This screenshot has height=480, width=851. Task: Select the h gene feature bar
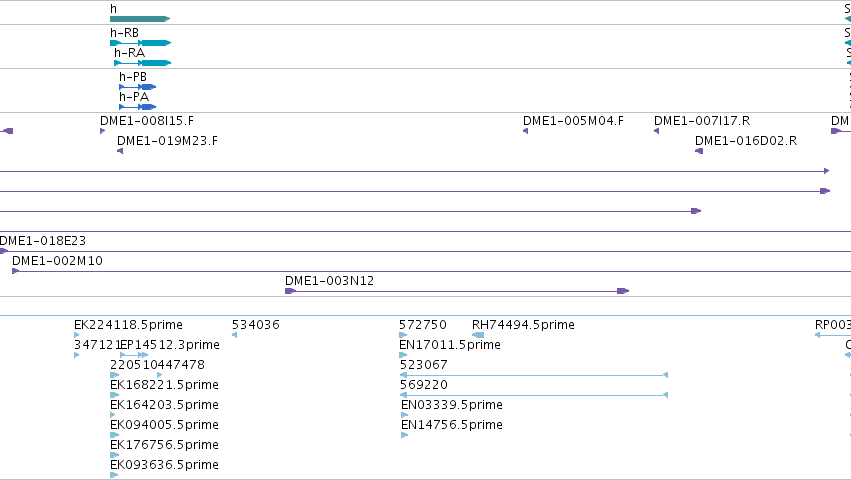tap(140, 19)
